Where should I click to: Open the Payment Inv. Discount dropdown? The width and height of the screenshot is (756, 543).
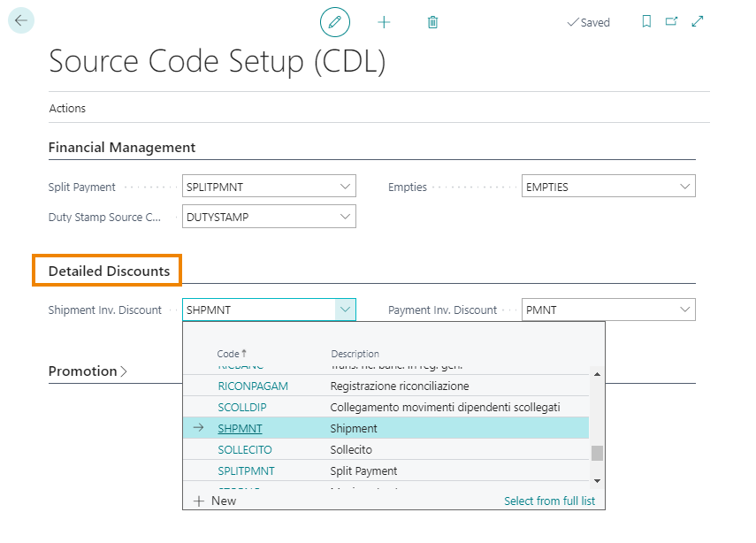(x=684, y=310)
